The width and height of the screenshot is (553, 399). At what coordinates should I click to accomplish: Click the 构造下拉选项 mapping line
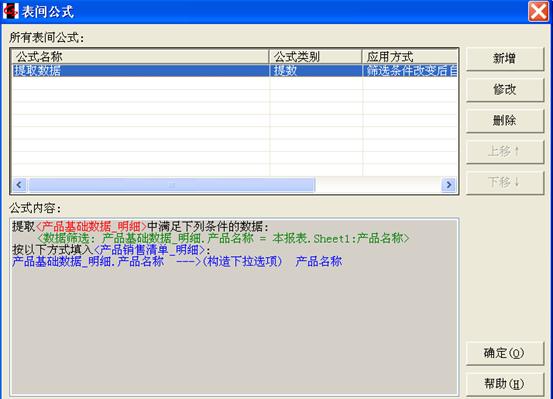click(177, 261)
